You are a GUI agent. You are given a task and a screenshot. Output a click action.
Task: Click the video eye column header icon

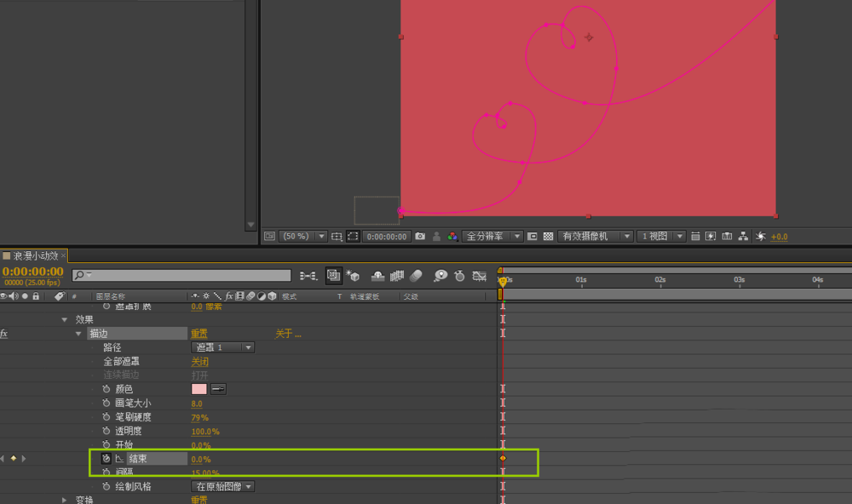point(3,296)
